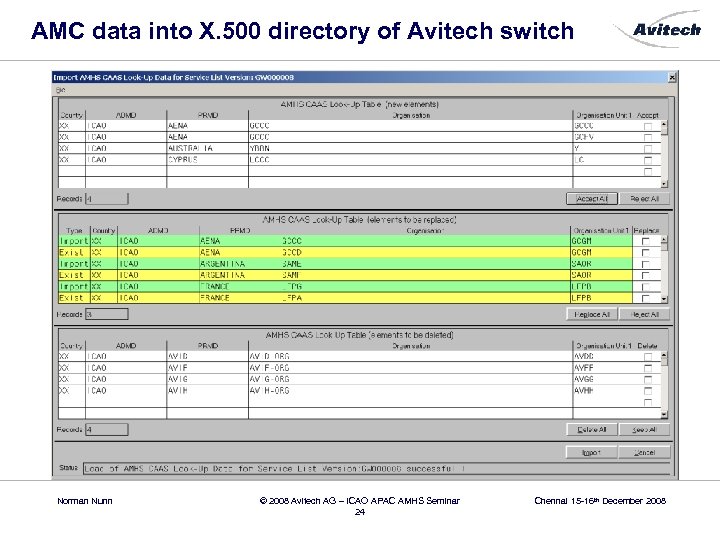
Task: Click Records field of replaced elements table
Action: pyautogui.click(x=107, y=315)
